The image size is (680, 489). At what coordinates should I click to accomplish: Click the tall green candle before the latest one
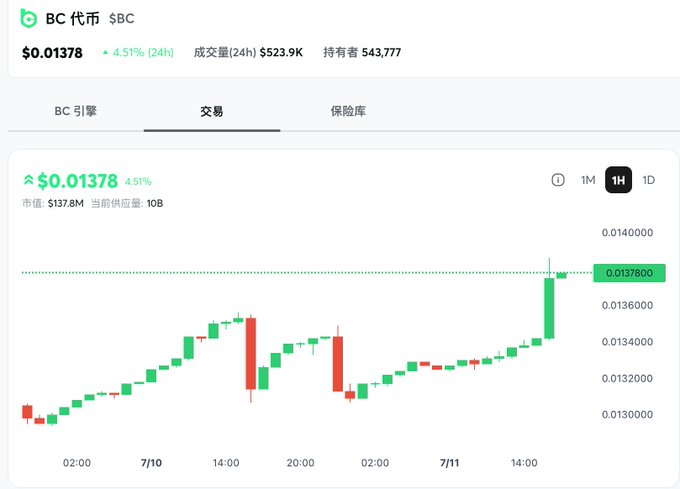pos(549,308)
